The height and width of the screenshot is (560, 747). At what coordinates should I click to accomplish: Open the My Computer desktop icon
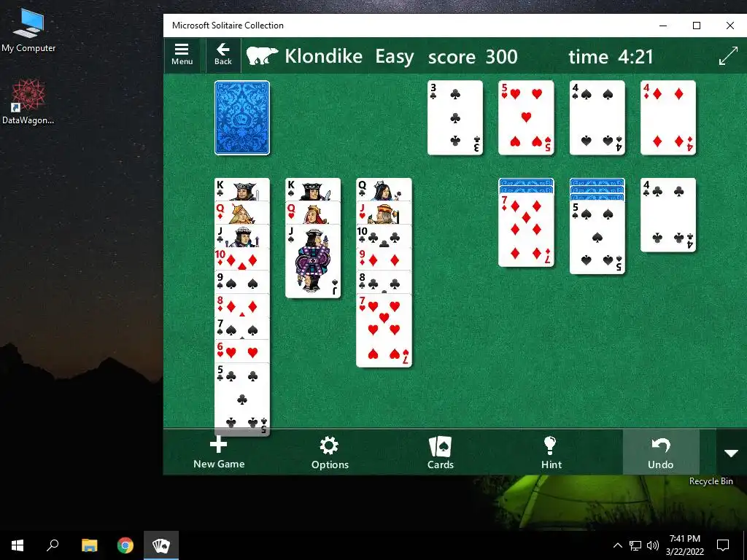pos(28,31)
